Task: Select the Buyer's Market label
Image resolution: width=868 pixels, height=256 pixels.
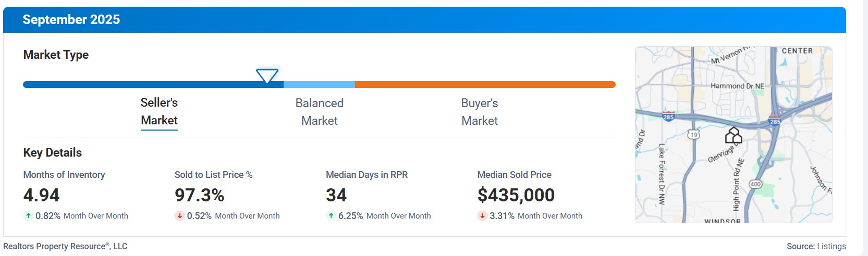Action: pyautogui.click(x=479, y=112)
